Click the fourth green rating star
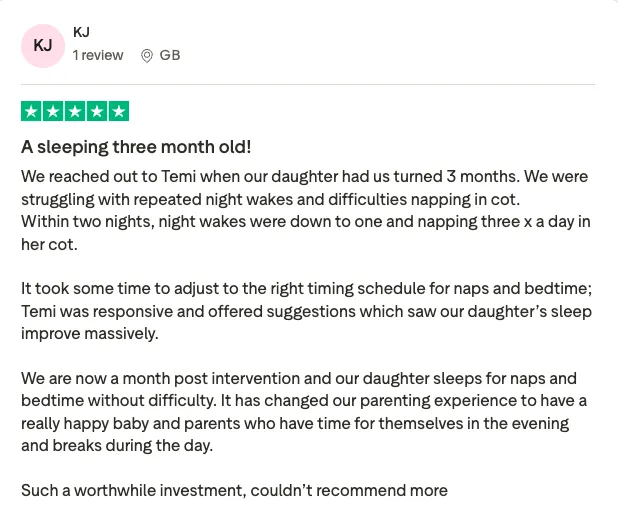 pos(97,111)
